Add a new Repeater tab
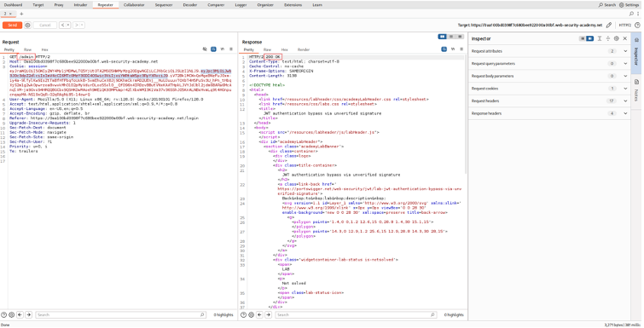The image size is (644, 328). [21, 14]
